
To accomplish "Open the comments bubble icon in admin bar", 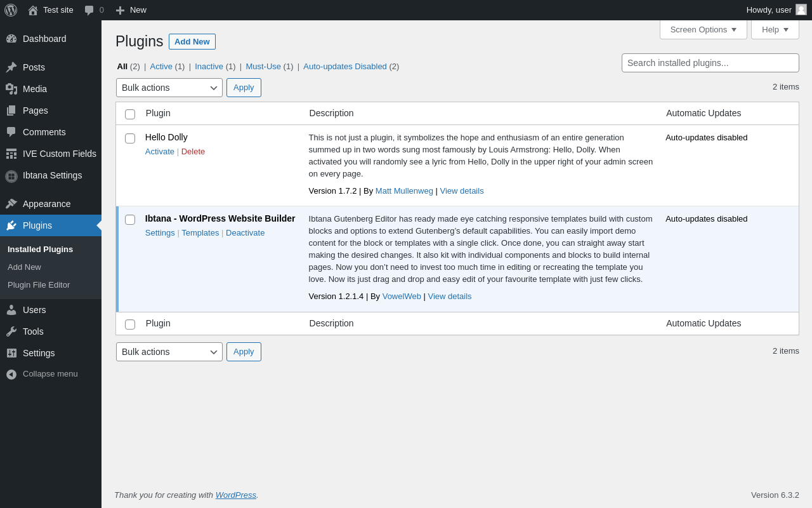I will pyautogui.click(x=89, y=10).
